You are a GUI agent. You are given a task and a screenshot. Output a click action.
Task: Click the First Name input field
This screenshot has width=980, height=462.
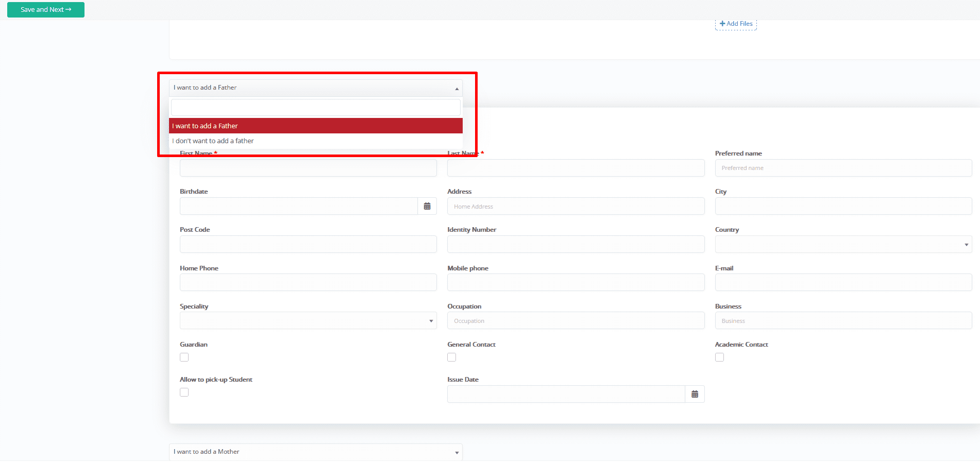pyautogui.click(x=308, y=168)
